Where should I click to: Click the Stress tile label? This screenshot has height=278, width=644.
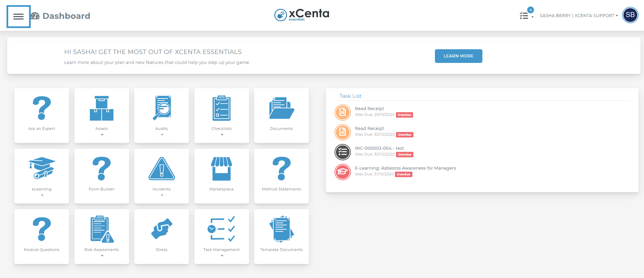pyautogui.click(x=162, y=250)
